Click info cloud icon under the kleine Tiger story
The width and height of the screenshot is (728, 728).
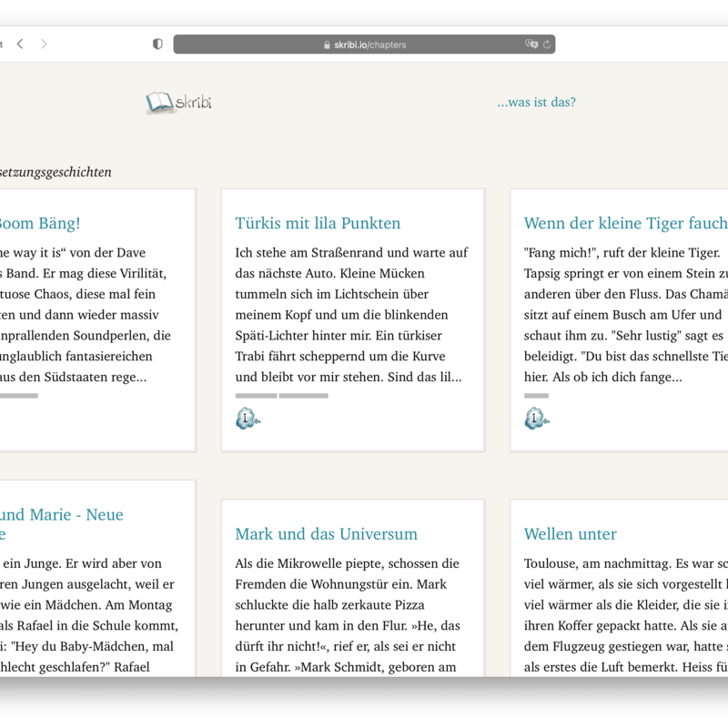point(537,419)
